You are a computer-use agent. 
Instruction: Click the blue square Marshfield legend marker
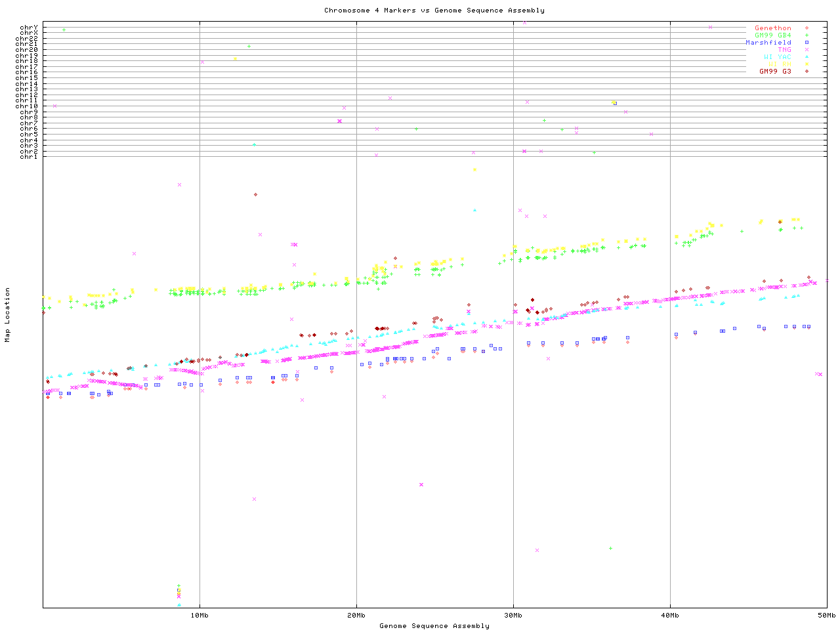click(x=807, y=43)
